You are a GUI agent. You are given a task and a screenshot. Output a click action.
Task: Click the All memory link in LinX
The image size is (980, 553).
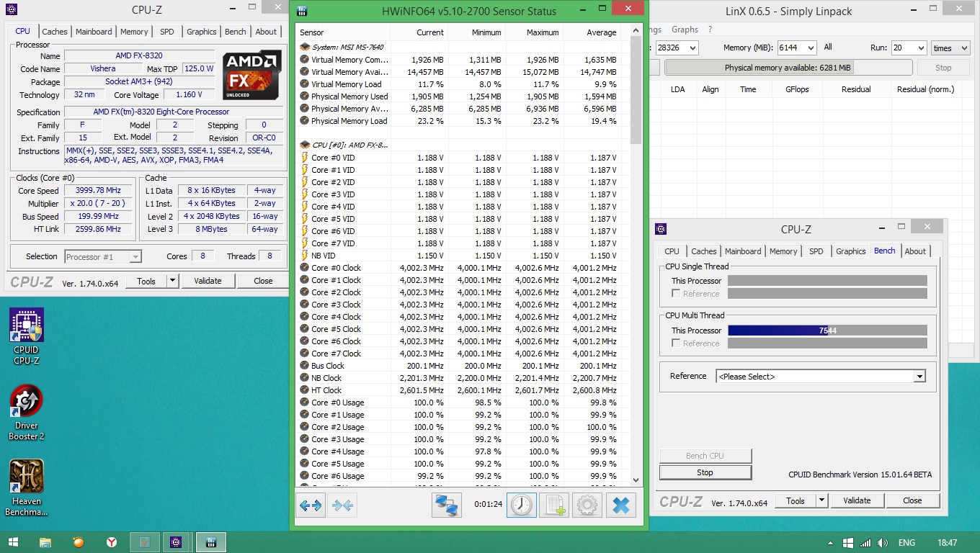pyautogui.click(x=828, y=47)
